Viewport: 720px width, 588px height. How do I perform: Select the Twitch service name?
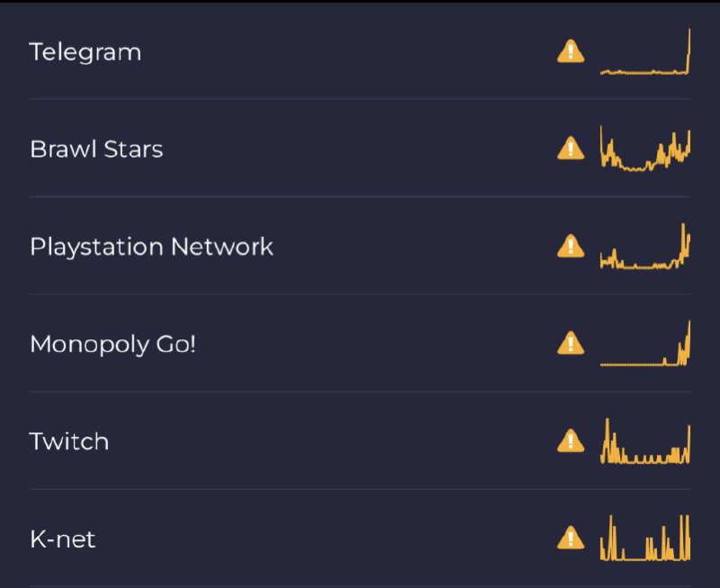[x=69, y=441]
